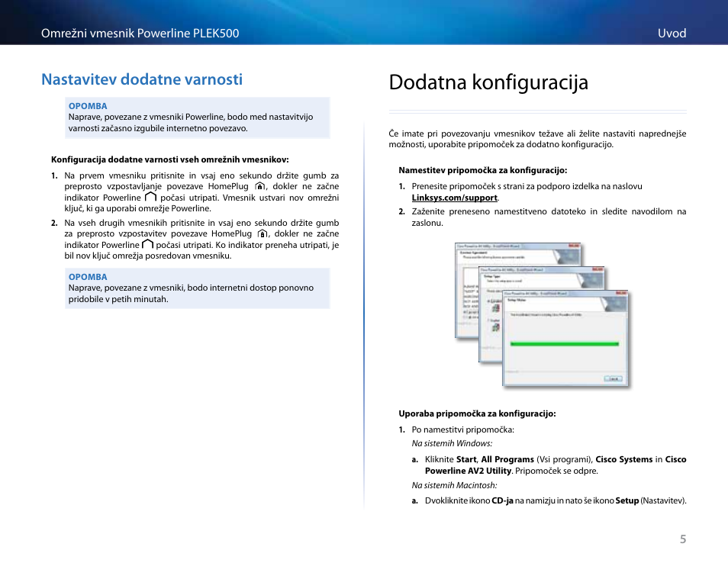The width and height of the screenshot is (728, 563).
Task: Click the paragraph starting 'Če imate pri povezovanju'
Action: pyautogui.click(x=537, y=139)
